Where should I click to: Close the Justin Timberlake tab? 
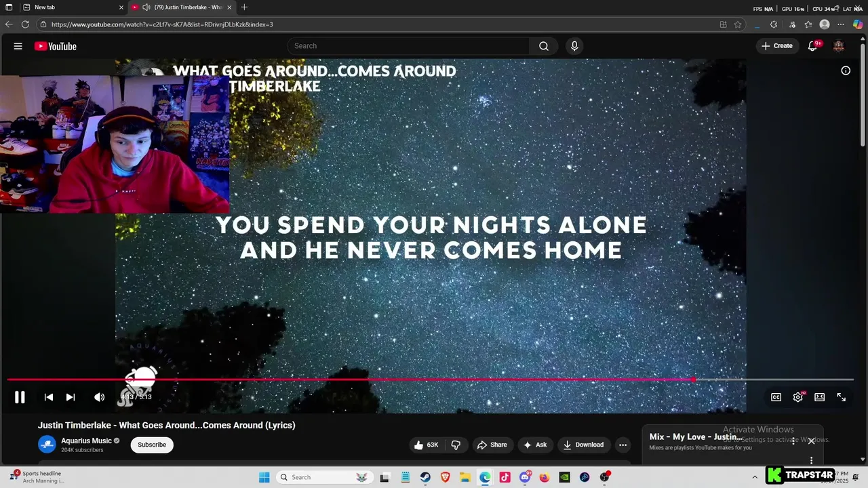[x=229, y=7]
